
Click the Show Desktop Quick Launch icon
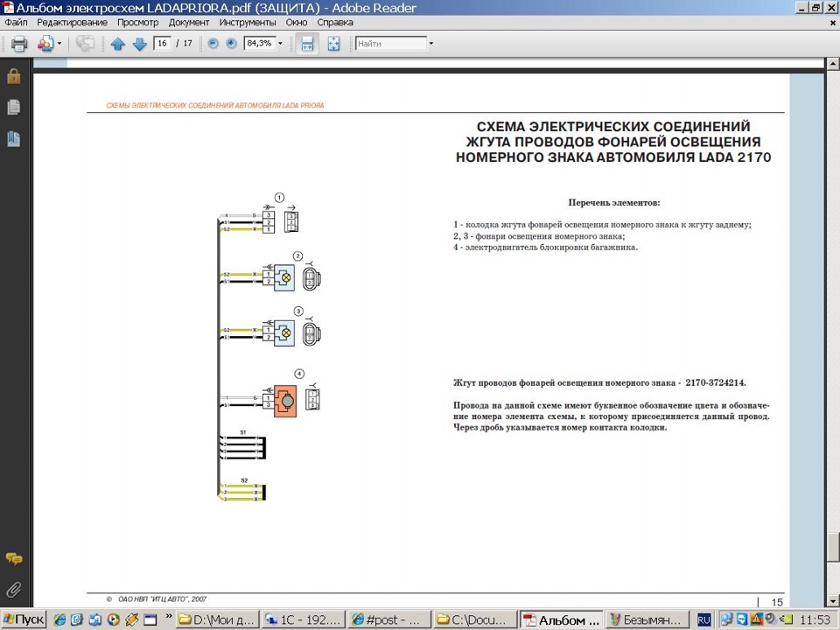coord(150,619)
